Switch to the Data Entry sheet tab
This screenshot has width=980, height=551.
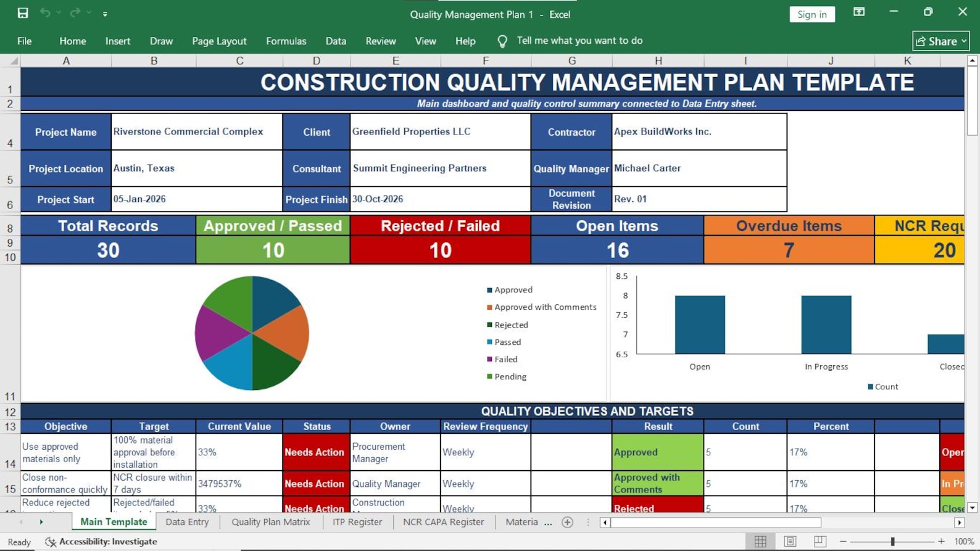[187, 522]
